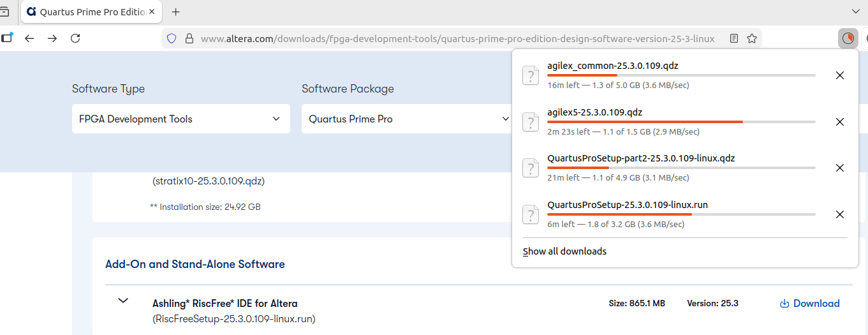Download Ashling RiscFree IDE for Altera
The height and width of the screenshot is (335, 868).
click(x=809, y=304)
